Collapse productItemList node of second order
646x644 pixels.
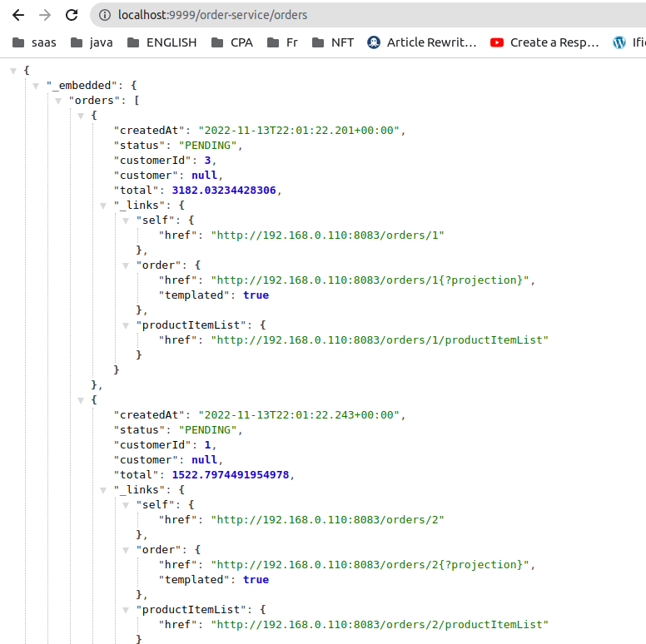[x=126, y=610]
